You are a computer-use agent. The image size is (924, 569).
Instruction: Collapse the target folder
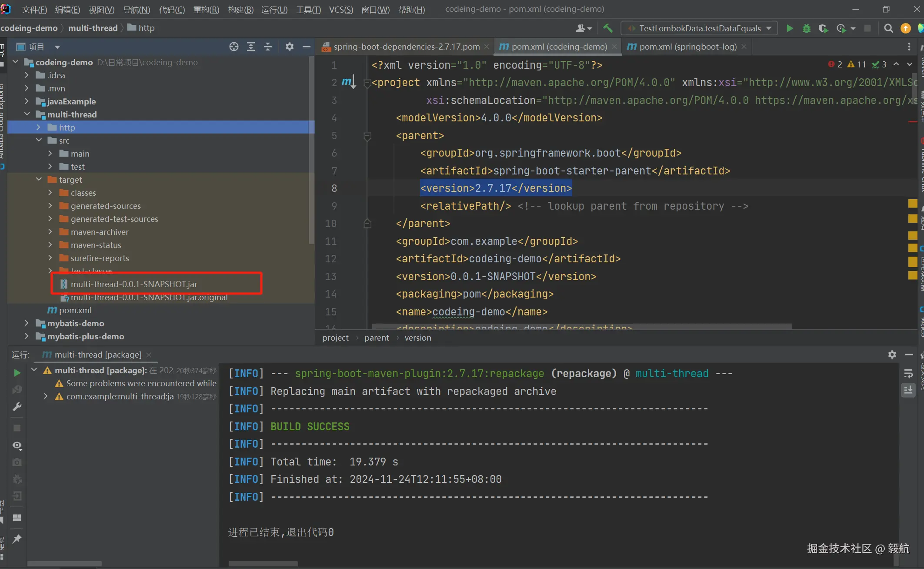(x=39, y=179)
